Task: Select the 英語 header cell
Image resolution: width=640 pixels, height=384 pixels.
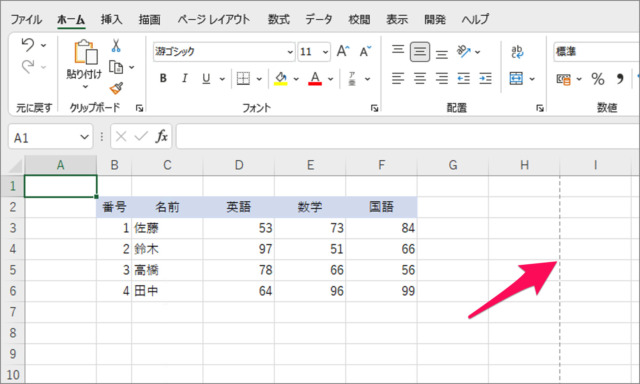Action: coord(239,207)
